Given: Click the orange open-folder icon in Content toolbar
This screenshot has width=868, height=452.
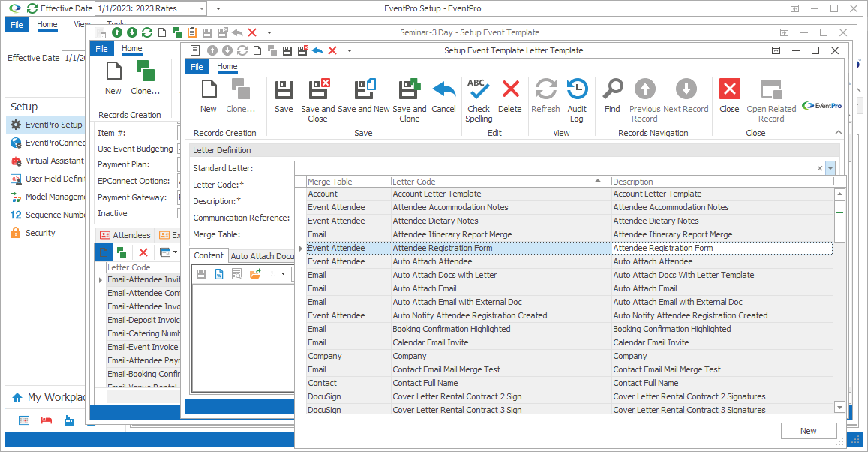Looking at the screenshot, I should tap(254, 273).
